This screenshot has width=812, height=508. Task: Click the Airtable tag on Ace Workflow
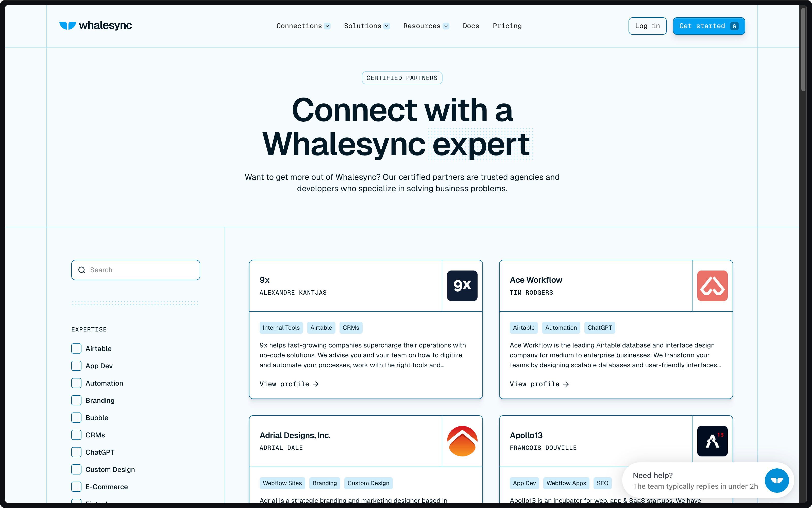(523, 328)
